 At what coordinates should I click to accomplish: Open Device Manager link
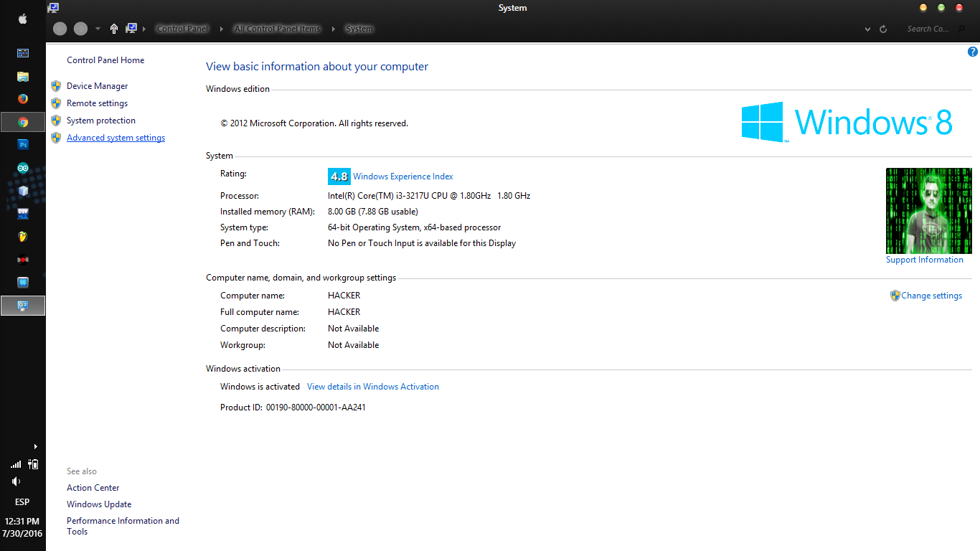click(98, 86)
